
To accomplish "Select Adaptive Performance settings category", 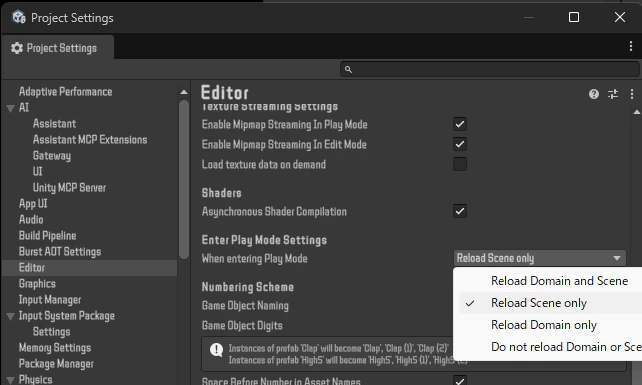I will [x=66, y=92].
